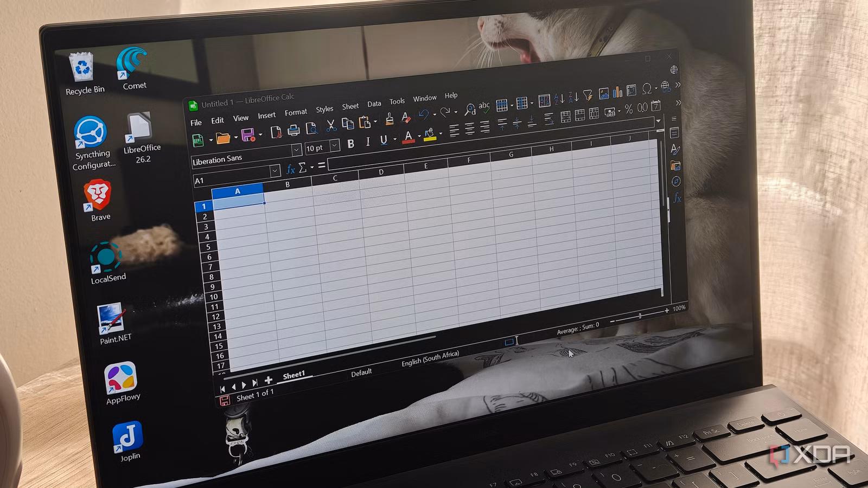The width and height of the screenshot is (868, 488).
Task: Open the File menu
Action: pyautogui.click(x=196, y=123)
